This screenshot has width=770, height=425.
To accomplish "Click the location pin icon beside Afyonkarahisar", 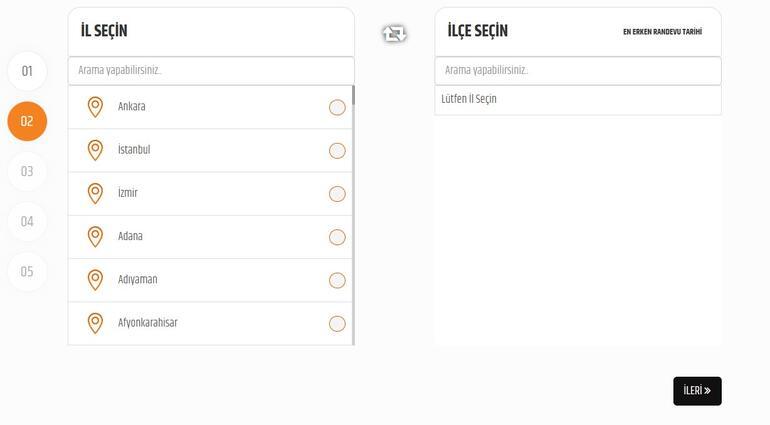I will click(95, 323).
